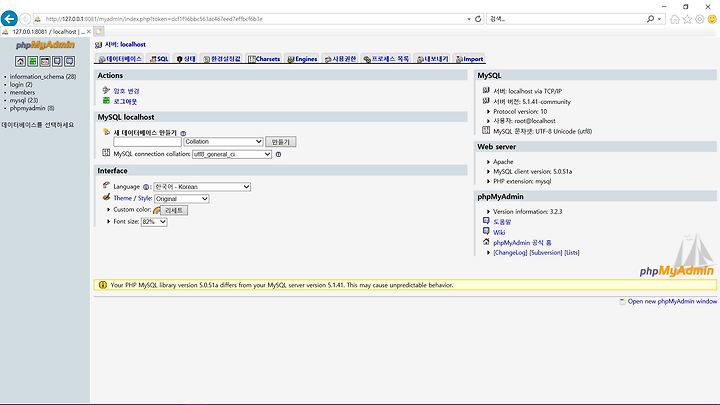Click the [Lists] link

tap(572, 253)
